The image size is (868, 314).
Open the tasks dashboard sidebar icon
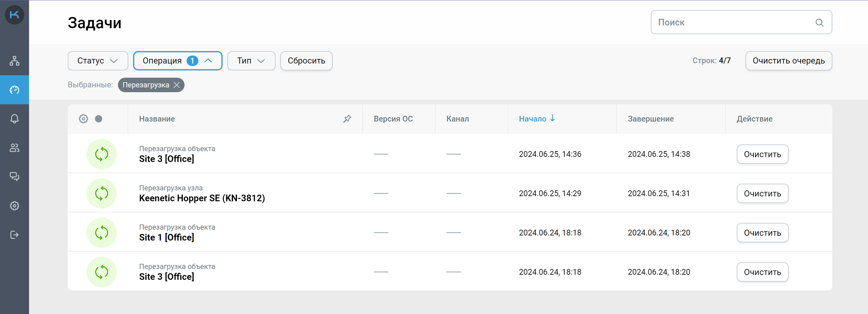pyautogui.click(x=14, y=90)
